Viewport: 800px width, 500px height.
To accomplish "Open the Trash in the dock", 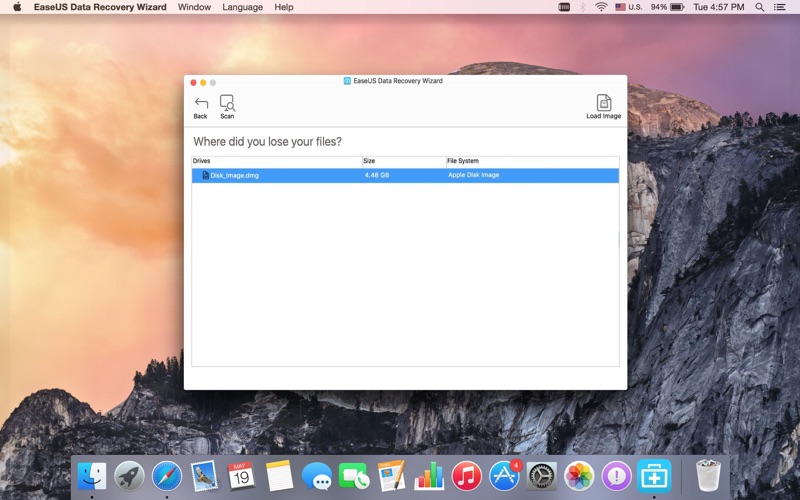I will [x=708, y=475].
